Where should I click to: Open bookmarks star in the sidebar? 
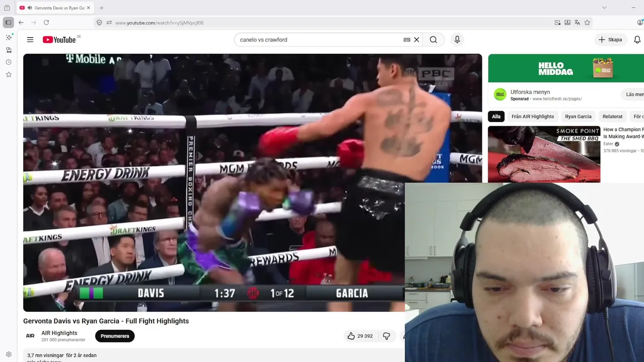point(9,74)
